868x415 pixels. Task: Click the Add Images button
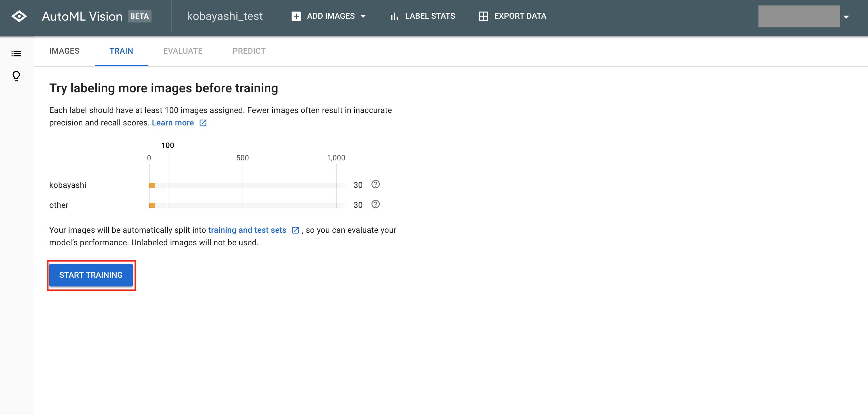click(329, 16)
